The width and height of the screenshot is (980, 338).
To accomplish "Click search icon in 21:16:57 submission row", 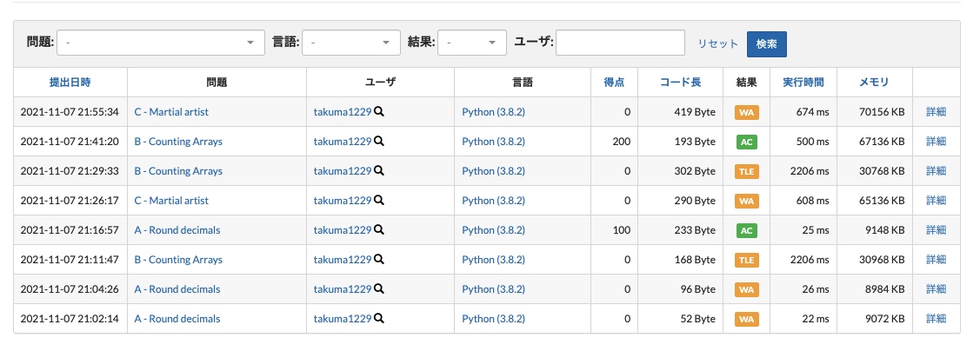I will point(379,230).
